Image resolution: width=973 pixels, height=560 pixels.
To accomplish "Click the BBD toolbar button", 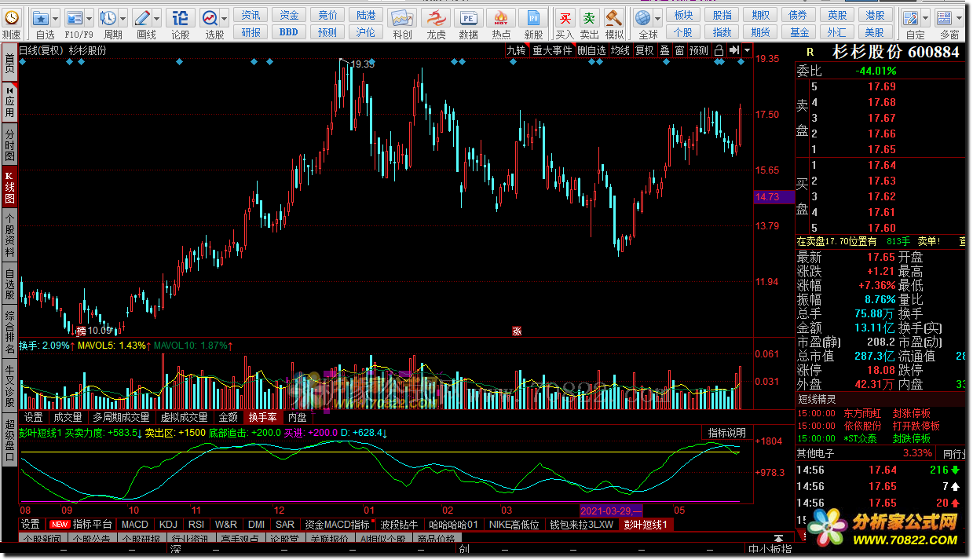I will (x=289, y=32).
